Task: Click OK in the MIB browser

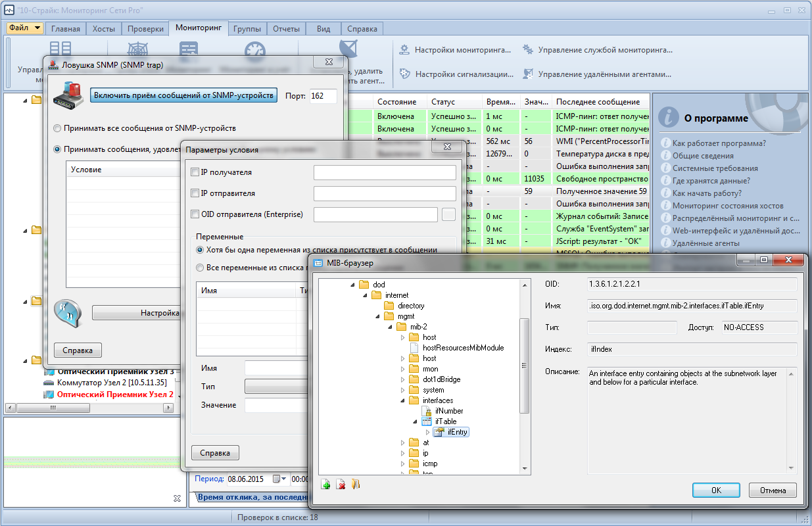Action: (x=716, y=490)
